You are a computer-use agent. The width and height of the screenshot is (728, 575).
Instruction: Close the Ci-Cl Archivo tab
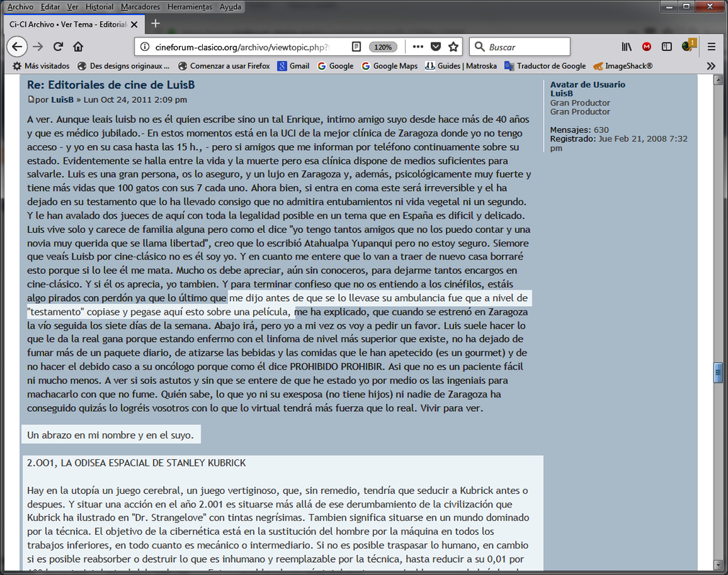(135, 24)
